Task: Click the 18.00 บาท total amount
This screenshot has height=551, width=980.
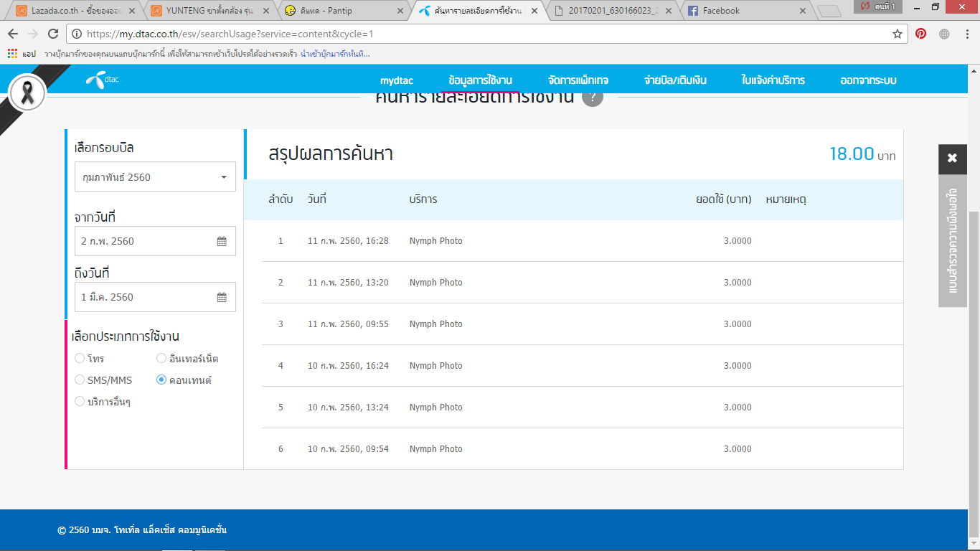Action: point(862,154)
